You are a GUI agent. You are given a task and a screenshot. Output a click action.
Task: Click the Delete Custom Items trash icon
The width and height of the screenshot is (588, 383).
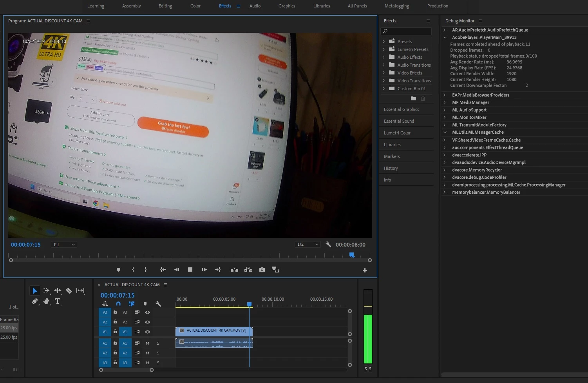coord(423,99)
